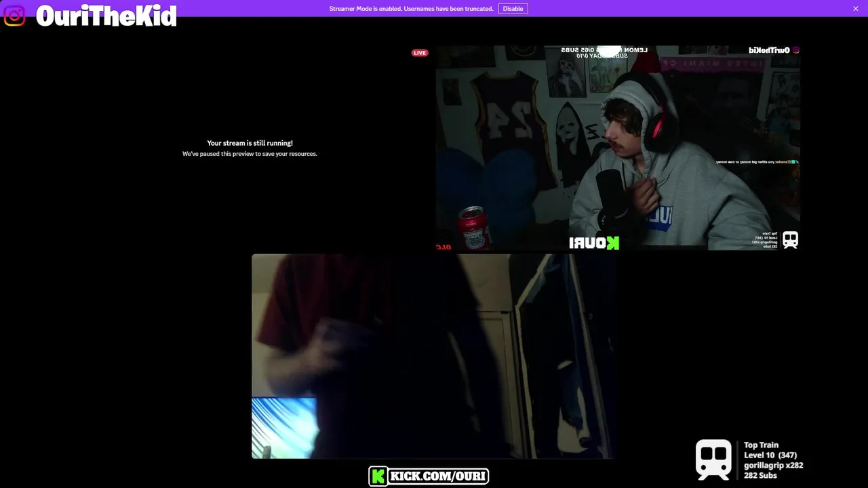Dismiss the Streamer Mode banner with X

[856, 9]
